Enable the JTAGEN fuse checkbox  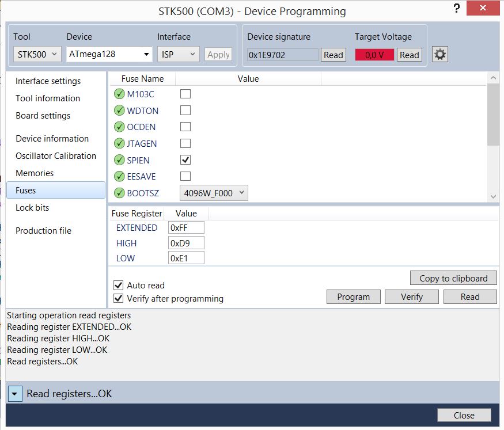(185, 143)
